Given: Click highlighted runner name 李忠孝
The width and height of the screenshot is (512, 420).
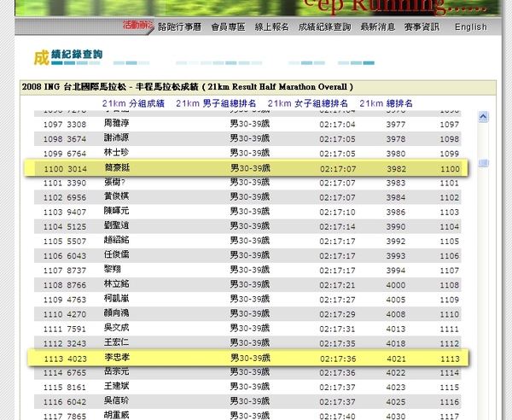Looking at the screenshot, I should click(x=117, y=357).
